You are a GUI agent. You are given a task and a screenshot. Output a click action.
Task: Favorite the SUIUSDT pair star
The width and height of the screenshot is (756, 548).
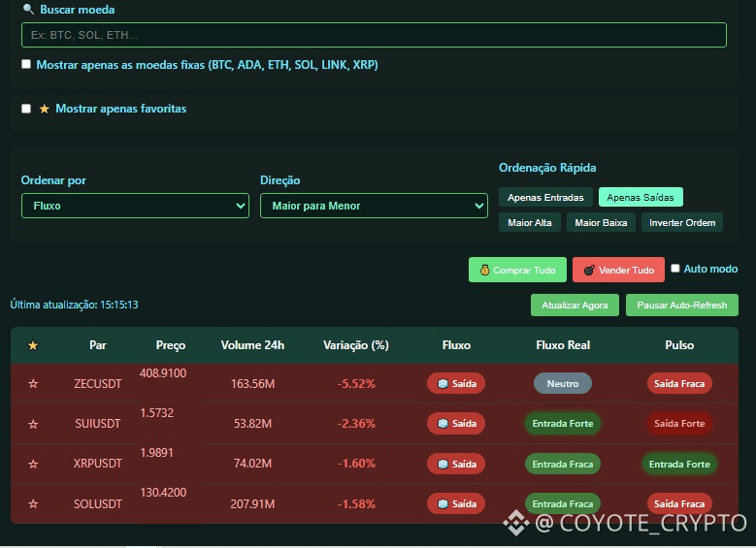(x=33, y=424)
